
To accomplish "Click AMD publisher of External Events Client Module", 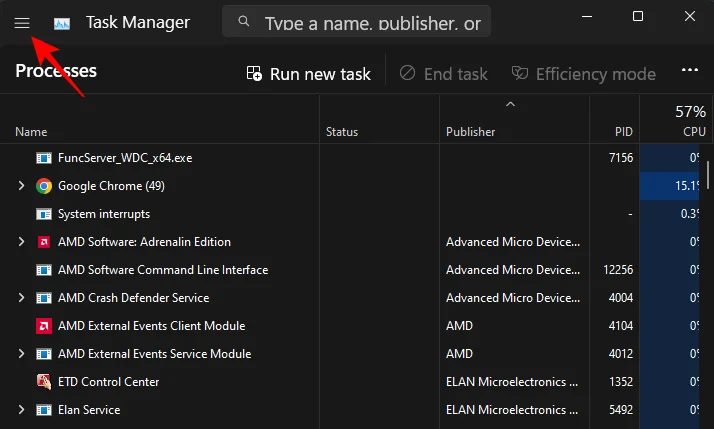I will click(459, 326).
